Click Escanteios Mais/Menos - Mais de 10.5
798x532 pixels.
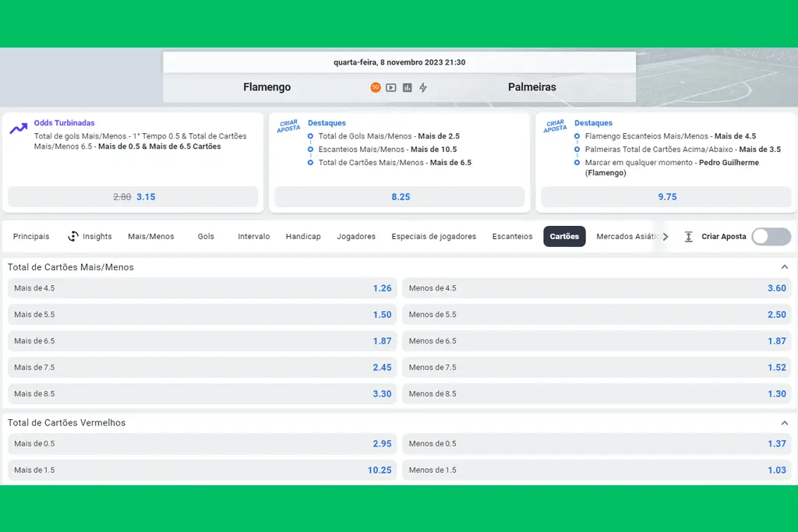tap(387, 149)
